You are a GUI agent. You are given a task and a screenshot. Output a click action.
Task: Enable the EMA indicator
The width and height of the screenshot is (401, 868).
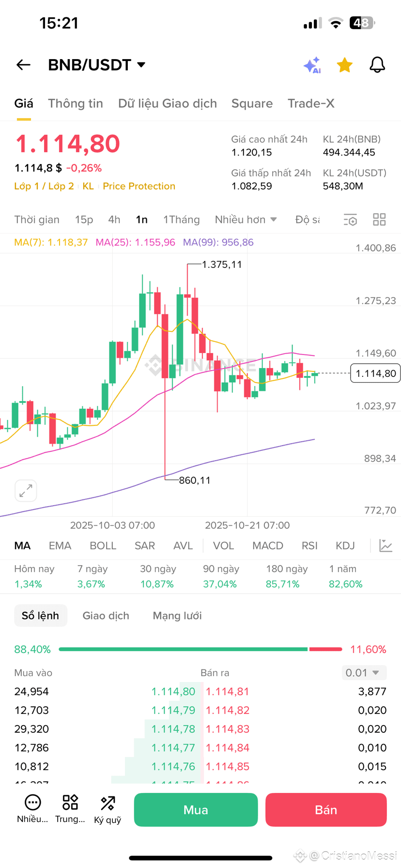point(60,546)
